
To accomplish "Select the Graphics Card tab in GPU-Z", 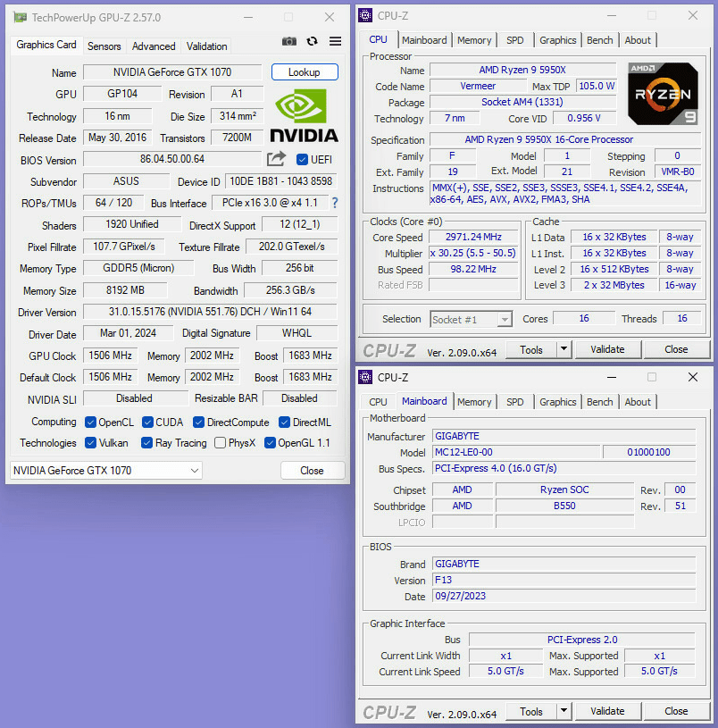I will [46, 45].
